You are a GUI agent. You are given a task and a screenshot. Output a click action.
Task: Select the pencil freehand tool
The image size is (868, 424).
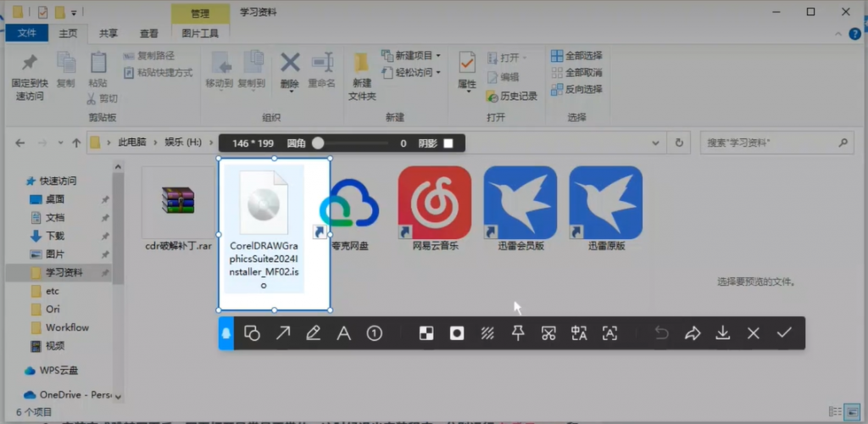[x=314, y=333]
